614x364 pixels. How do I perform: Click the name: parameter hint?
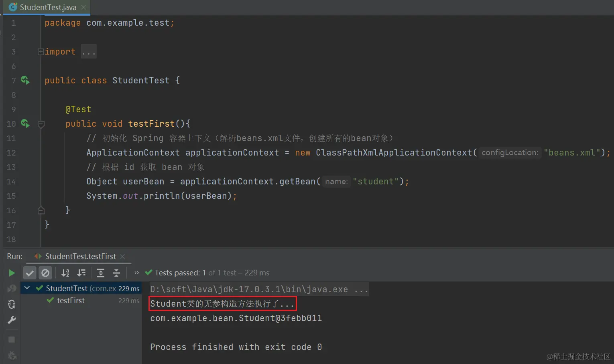(336, 182)
